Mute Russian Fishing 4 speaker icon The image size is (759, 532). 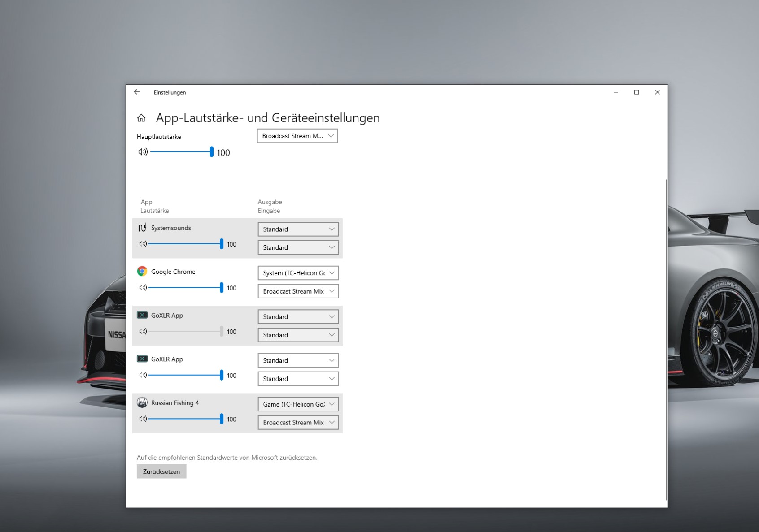point(143,419)
